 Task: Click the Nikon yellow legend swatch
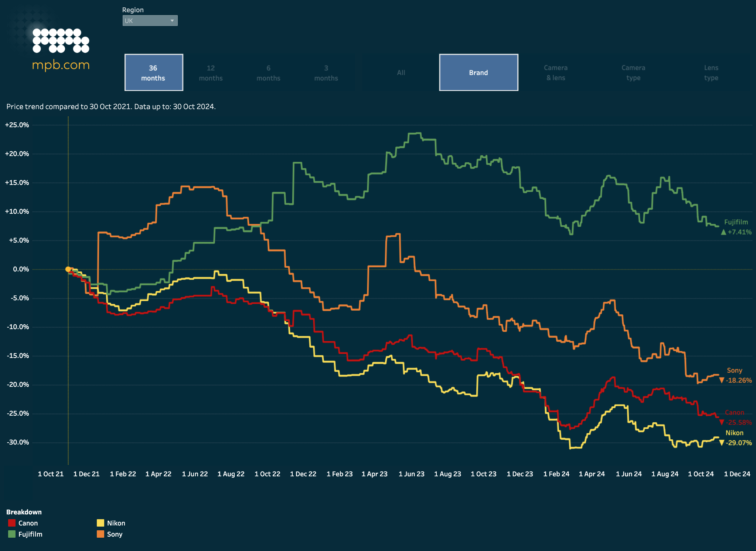coord(101,523)
